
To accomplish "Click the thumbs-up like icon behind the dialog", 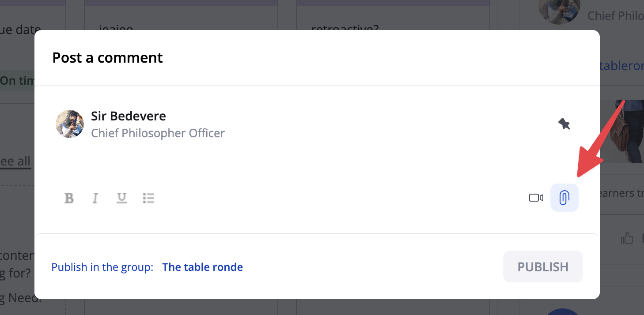I will point(627,239).
